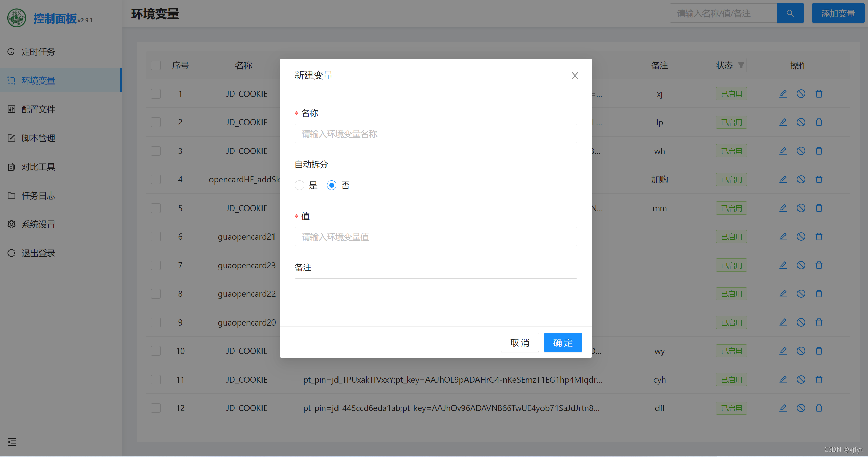This screenshot has width=868, height=457.
Task: Click the 备注 column header
Action: [659, 65]
